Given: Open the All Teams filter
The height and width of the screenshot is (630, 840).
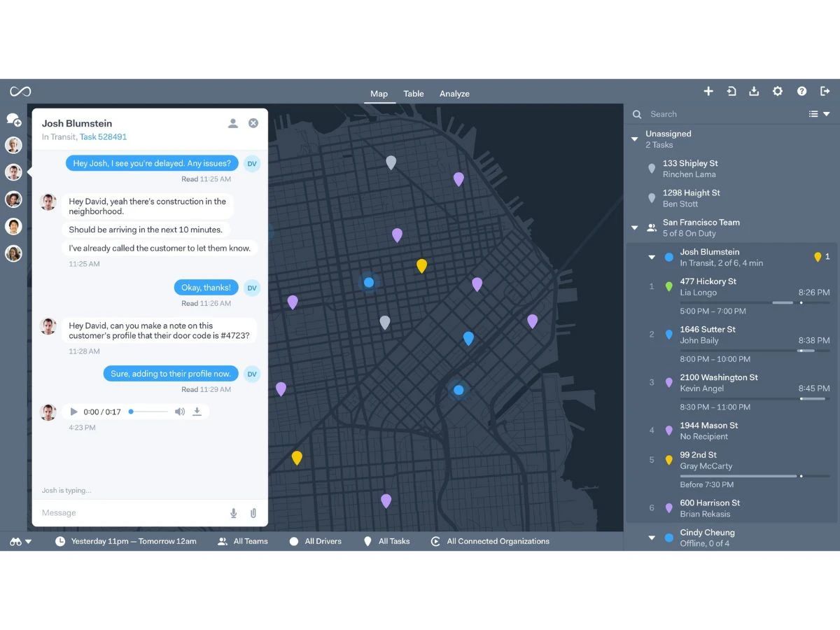Looking at the screenshot, I should tap(243, 541).
